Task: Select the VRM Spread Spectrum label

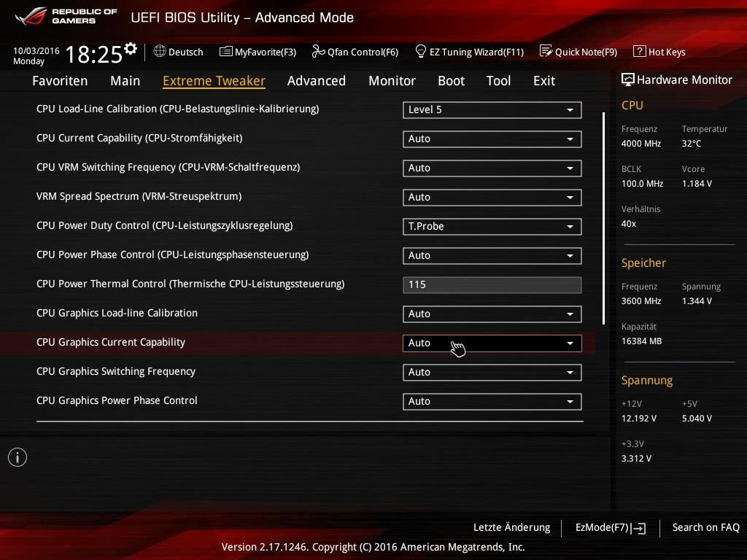Action: pos(139,196)
